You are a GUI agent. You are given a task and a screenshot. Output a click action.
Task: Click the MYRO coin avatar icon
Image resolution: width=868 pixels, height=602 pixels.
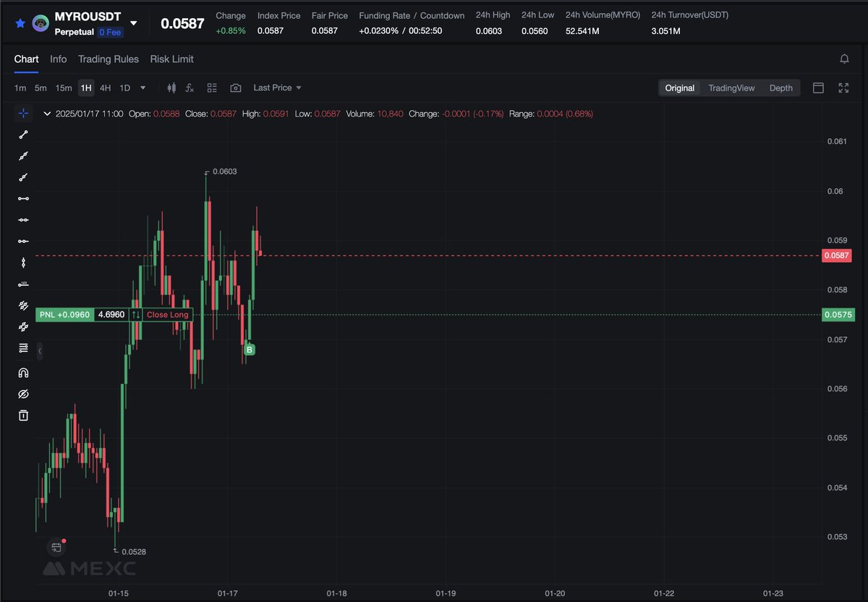click(41, 23)
